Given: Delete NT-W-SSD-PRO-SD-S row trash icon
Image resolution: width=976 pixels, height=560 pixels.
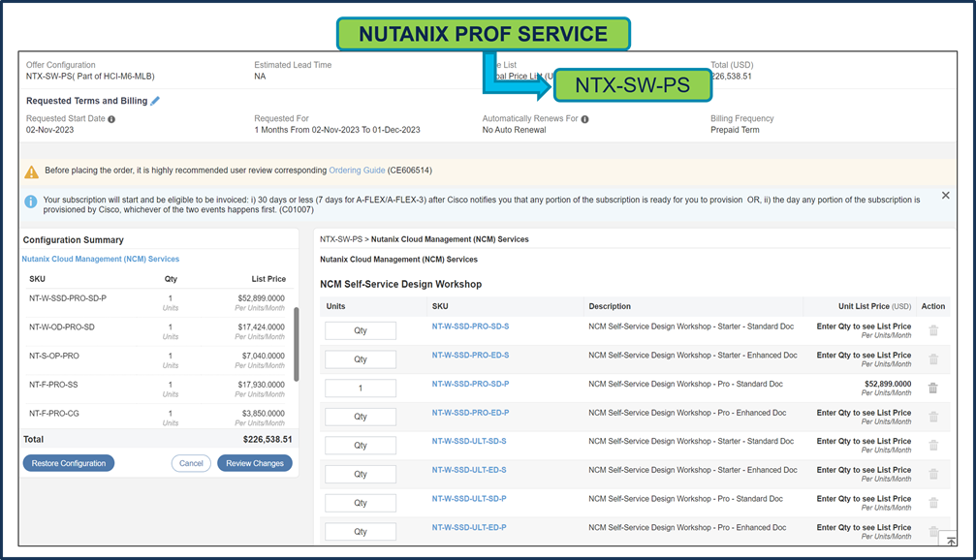Looking at the screenshot, I should 933,330.
